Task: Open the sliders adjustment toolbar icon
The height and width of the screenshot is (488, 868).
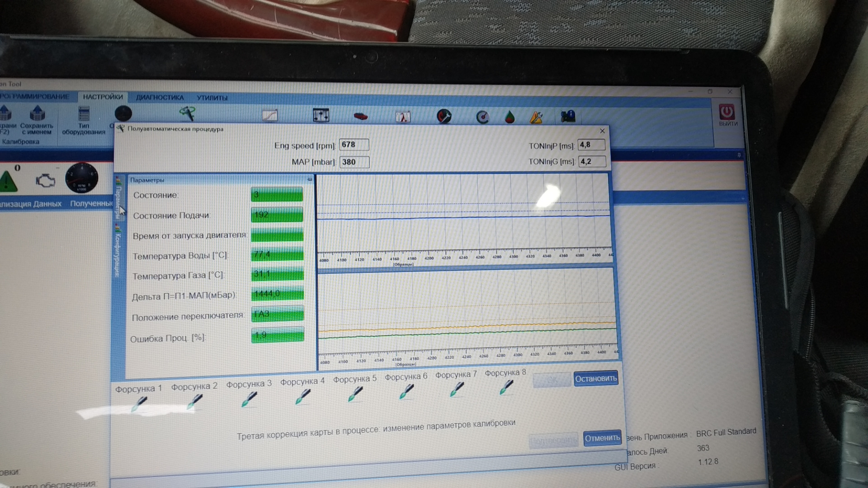Action: pos(321,115)
